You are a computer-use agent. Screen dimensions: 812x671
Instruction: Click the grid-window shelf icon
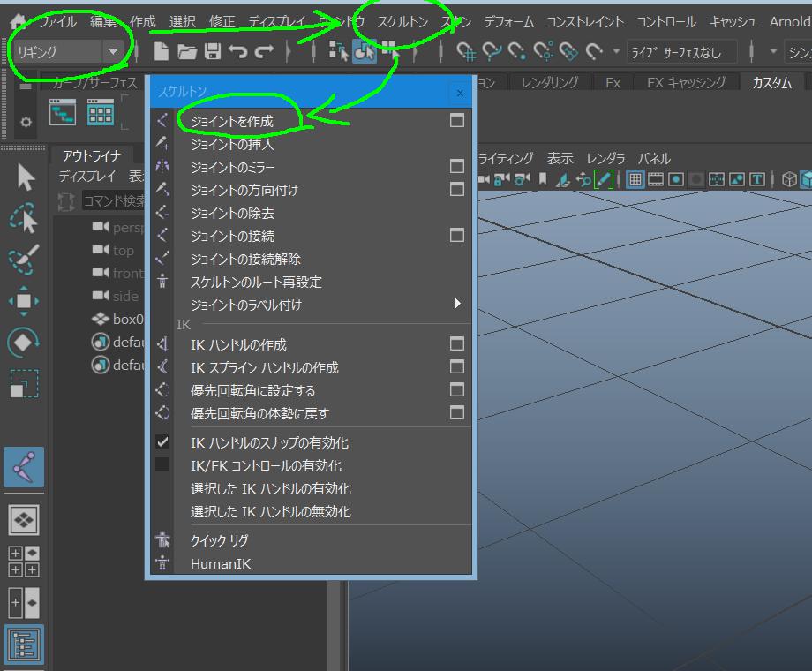101,112
